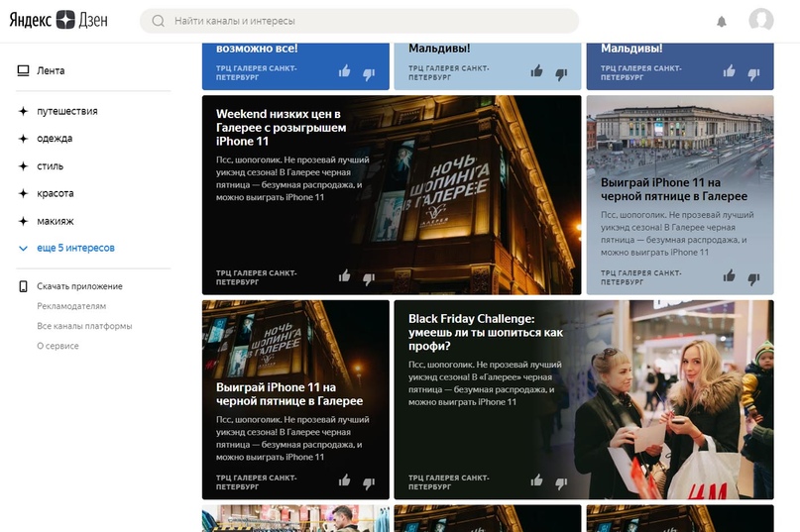Viewport: 800px width, 532px height.
Task: Open the user profile avatar
Action: [761, 21]
